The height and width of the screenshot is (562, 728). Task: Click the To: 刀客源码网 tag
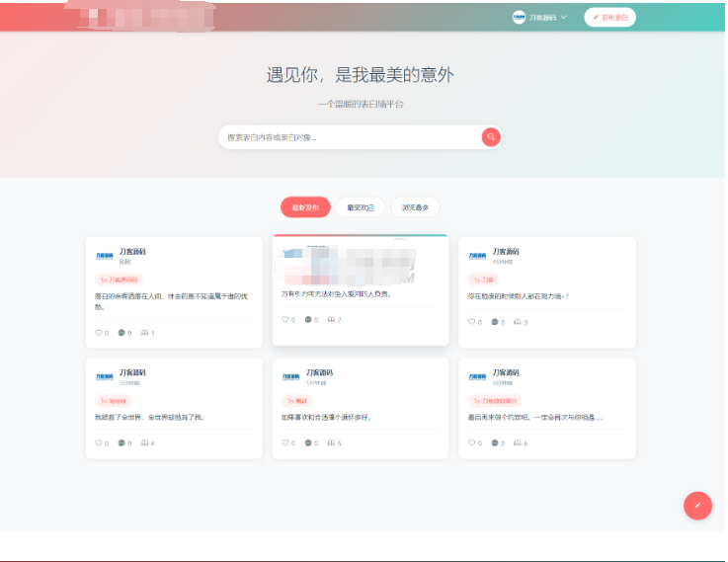click(119, 280)
